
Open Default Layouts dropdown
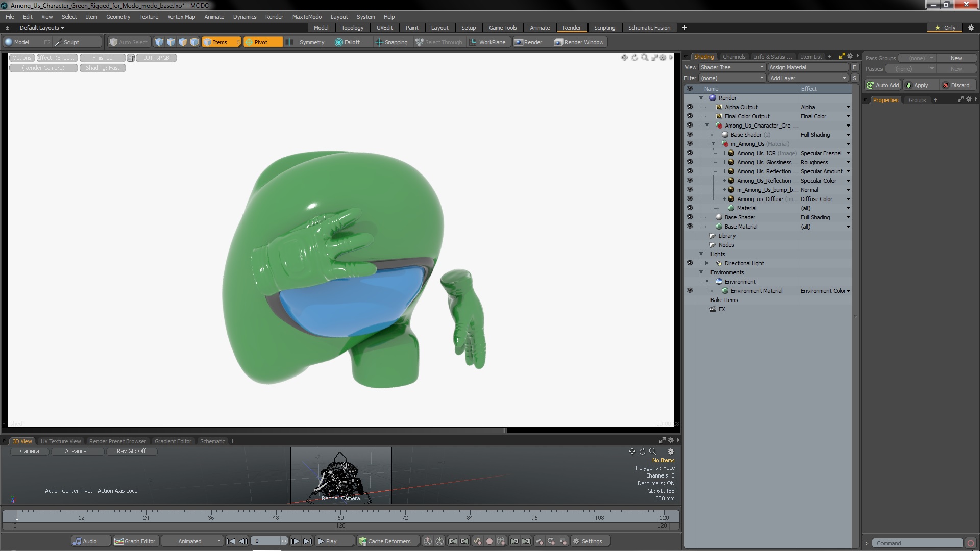[x=42, y=28]
